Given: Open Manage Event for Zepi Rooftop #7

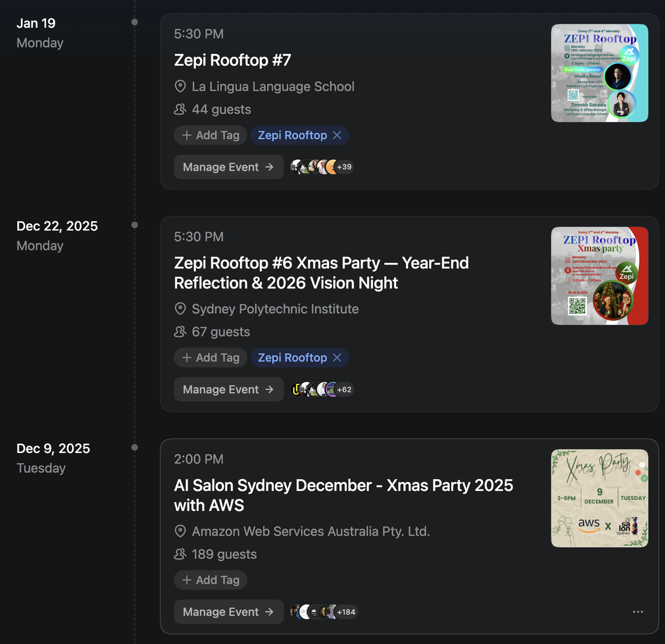Looking at the screenshot, I should coord(229,167).
